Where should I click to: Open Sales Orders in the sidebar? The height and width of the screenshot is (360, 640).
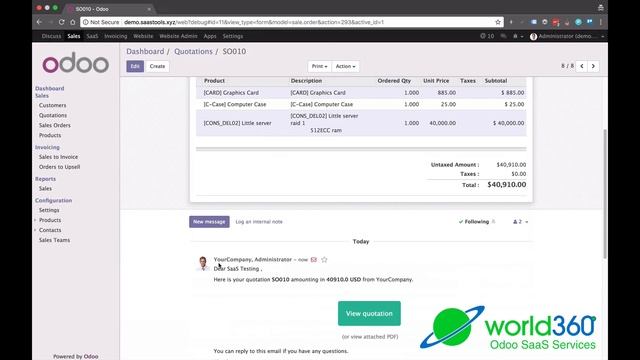pos(55,125)
